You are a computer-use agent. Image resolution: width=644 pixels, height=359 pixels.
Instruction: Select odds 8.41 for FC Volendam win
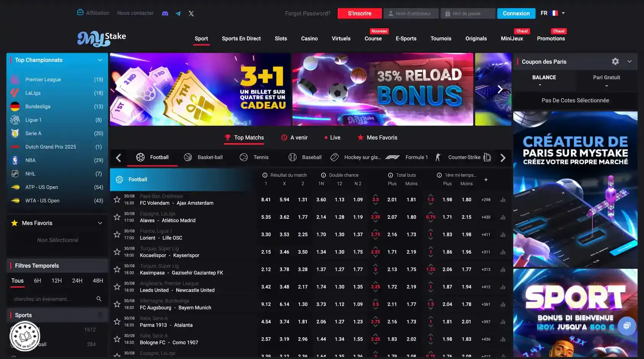(266, 200)
